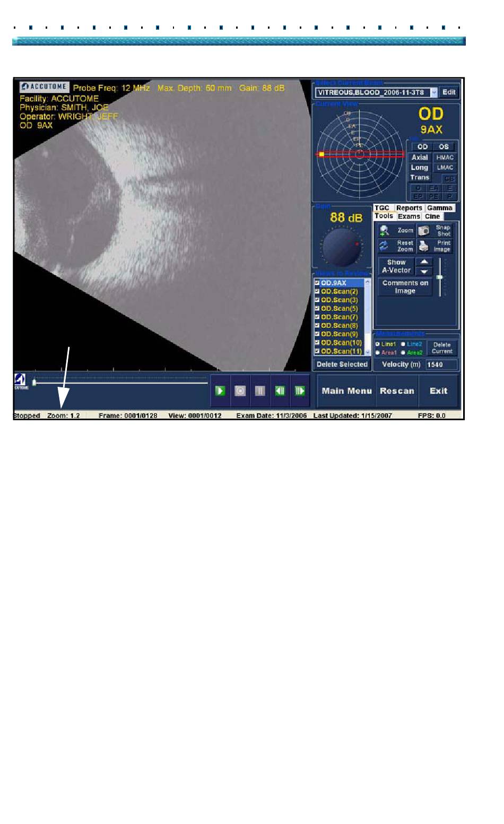Viewport: 504px width, 824px height.
Task: Click Show A-Vector button
Action: [396, 266]
